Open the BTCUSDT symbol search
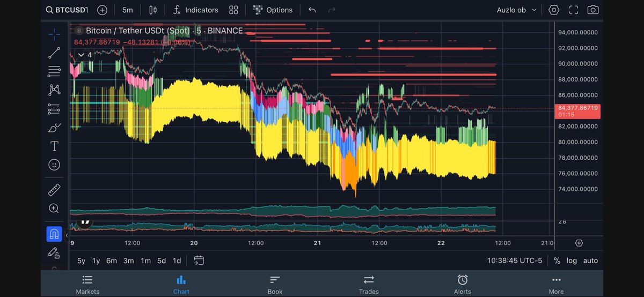 pos(67,10)
